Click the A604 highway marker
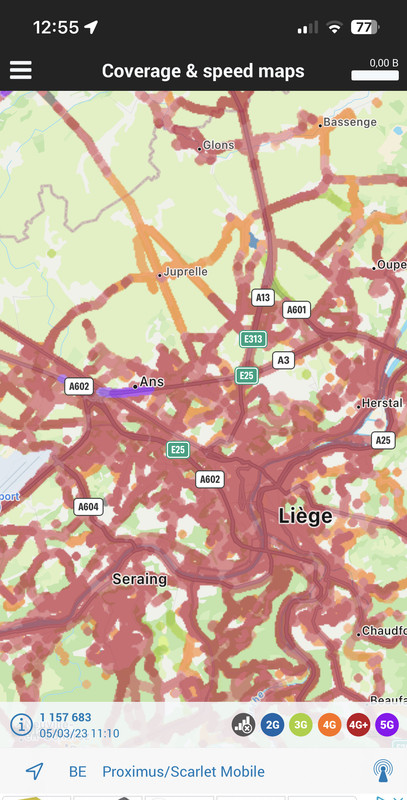Screen dimensions: 407x800 pyautogui.click(x=89, y=507)
